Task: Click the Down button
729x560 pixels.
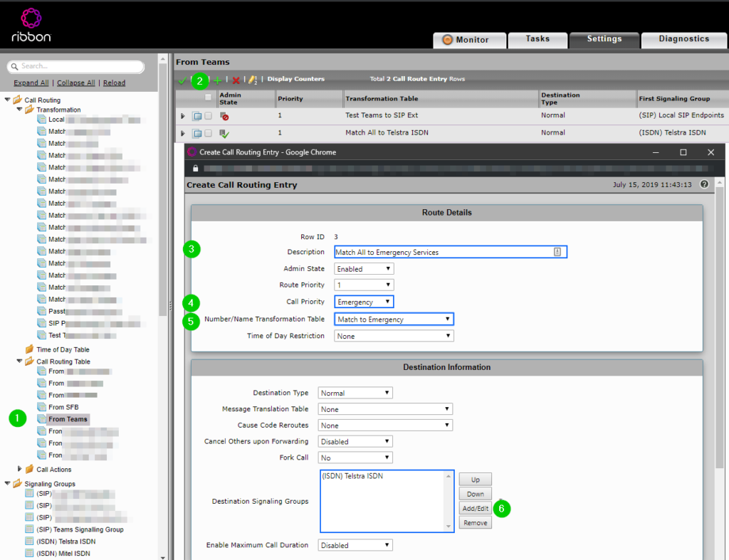Action: tap(475, 494)
